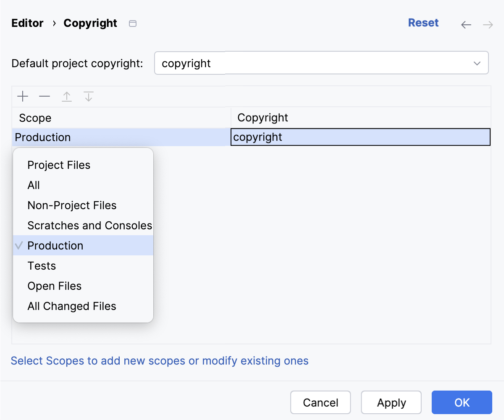
Task: Navigate back with the left arrow
Action: [x=466, y=25]
